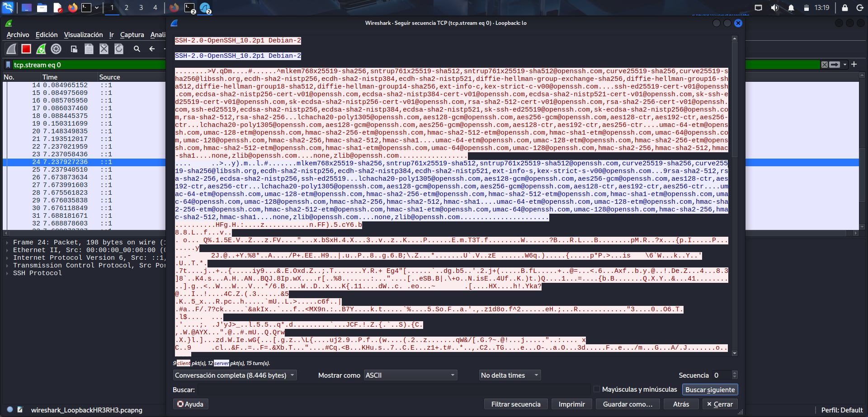Enable Mayúsculas y minúsculas matching
This screenshot has width=868, height=417.
pyautogui.click(x=598, y=389)
